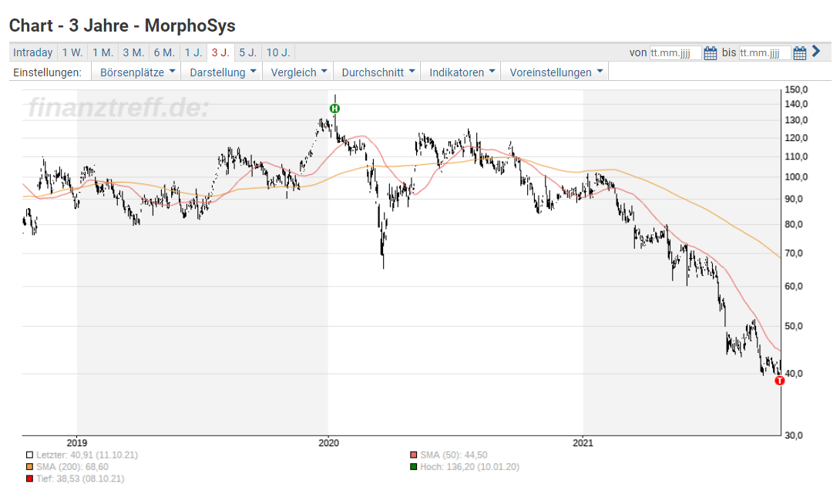Select the Intraday time range tab

(32, 52)
